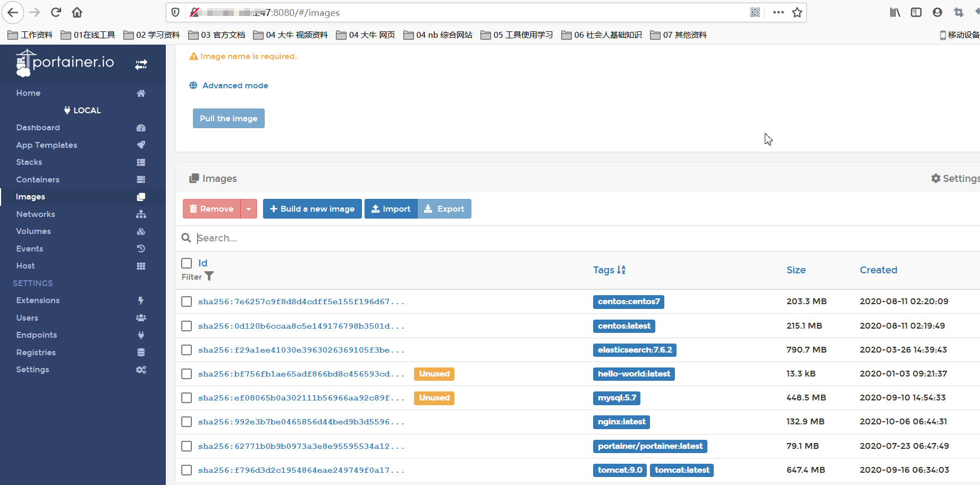Open the Images table Settings dropdown
The width and height of the screenshot is (980, 485).
click(x=956, y=179)
